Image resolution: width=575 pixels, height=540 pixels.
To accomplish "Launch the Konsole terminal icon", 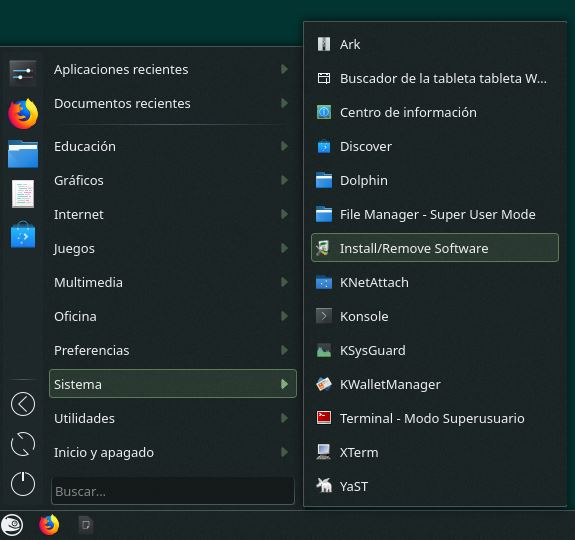I will 324,316.
